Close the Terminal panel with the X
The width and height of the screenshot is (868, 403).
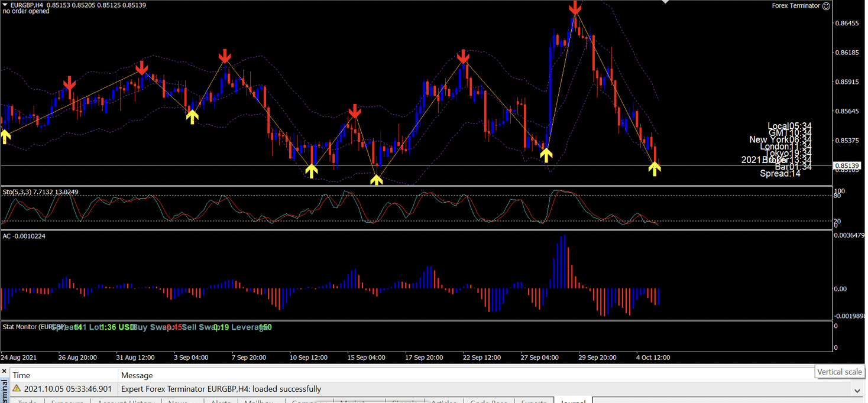(x=4, y=372)
